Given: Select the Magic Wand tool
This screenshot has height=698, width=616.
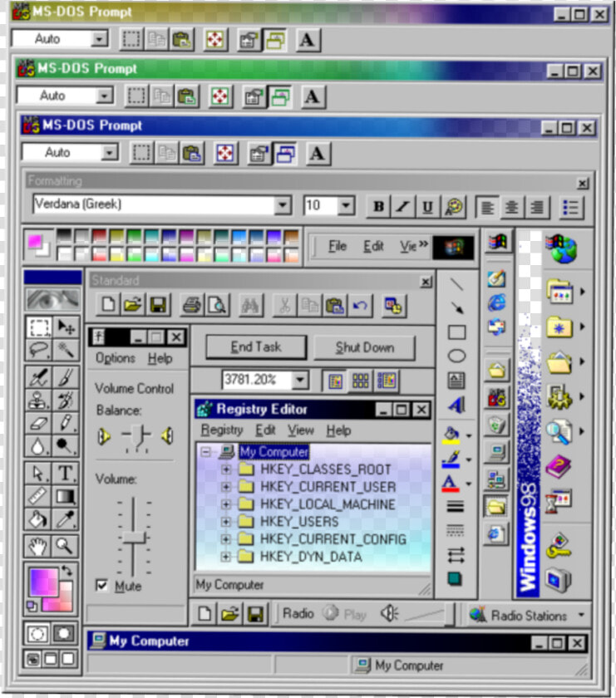Looking at the screenshot, I should (x=66, y=351).
